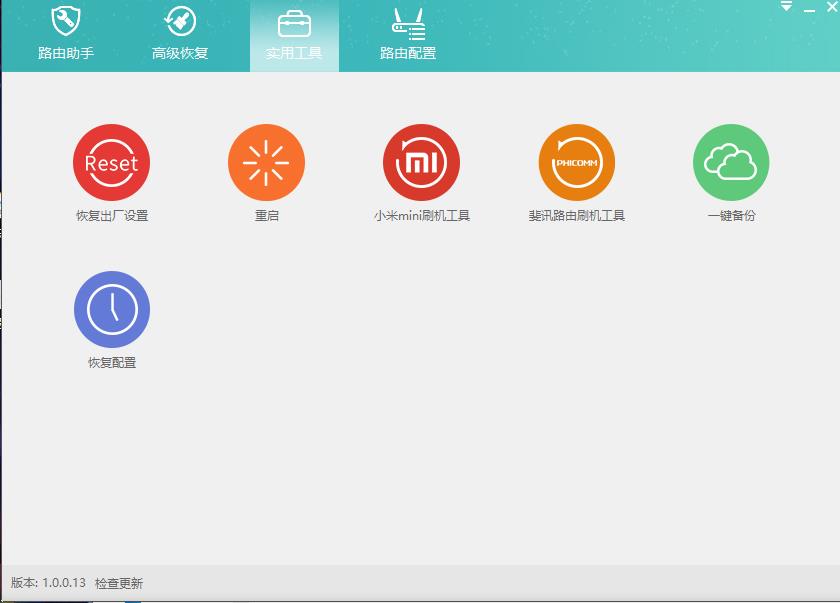The width and height of the screenshot is (840, 603).
Task: Open the blue 恢复配置 clock icon
Action: [110, 311]
